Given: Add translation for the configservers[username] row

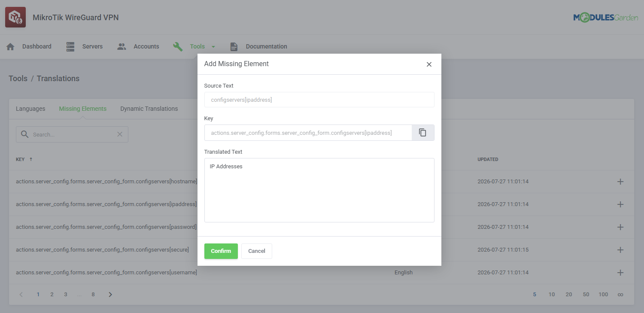Looking at the screenshot, I should click(620, 273).
